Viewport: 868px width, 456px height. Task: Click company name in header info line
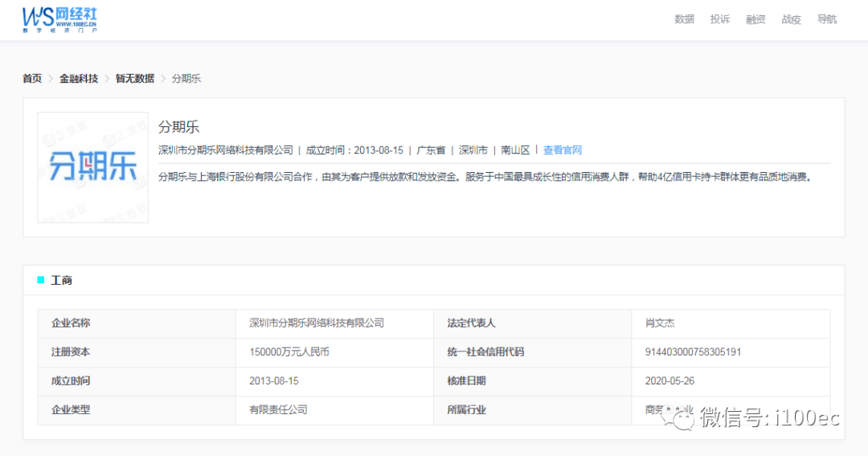tap(225, 150)
